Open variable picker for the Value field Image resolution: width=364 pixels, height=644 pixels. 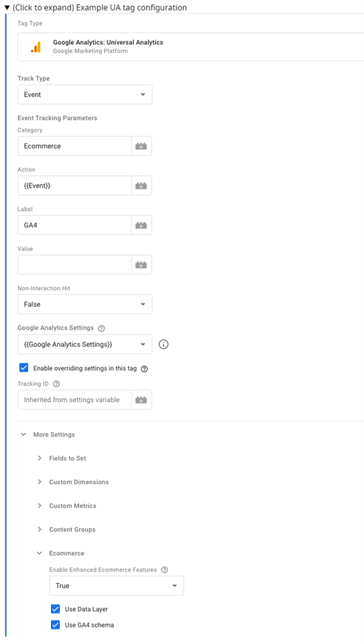click(141, 265)
